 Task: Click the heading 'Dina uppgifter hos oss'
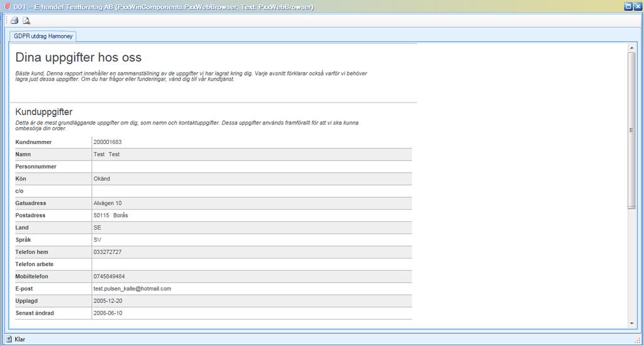click(79, 57)
